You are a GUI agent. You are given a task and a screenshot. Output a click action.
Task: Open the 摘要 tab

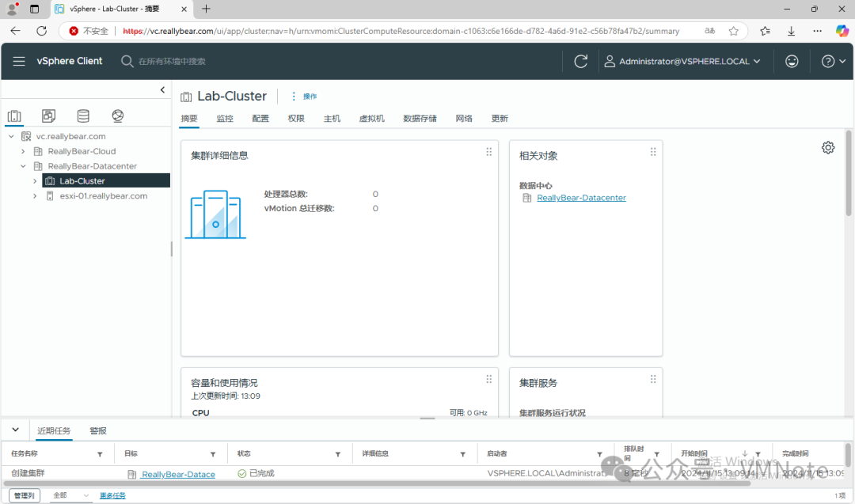189,118
